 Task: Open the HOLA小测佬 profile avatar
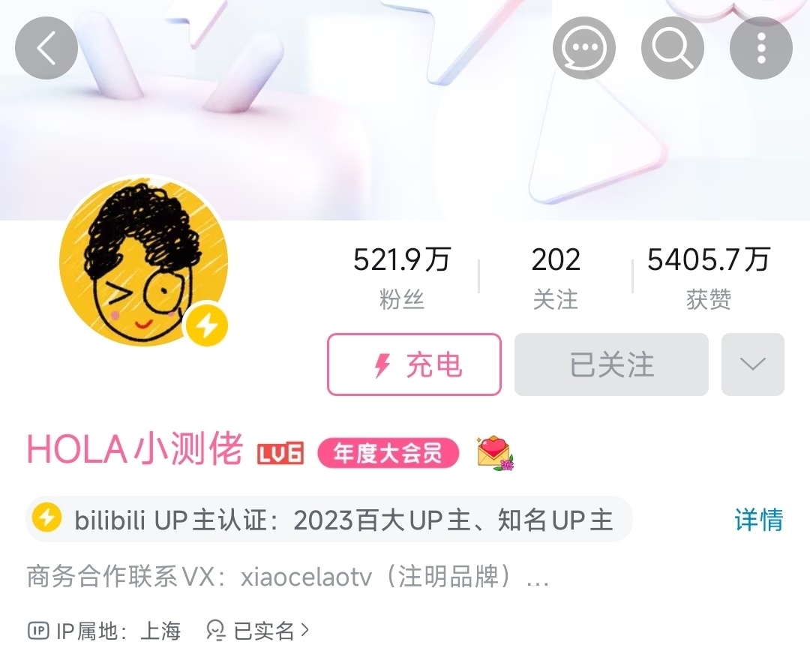pyautogui.click(x=143, y=261)
